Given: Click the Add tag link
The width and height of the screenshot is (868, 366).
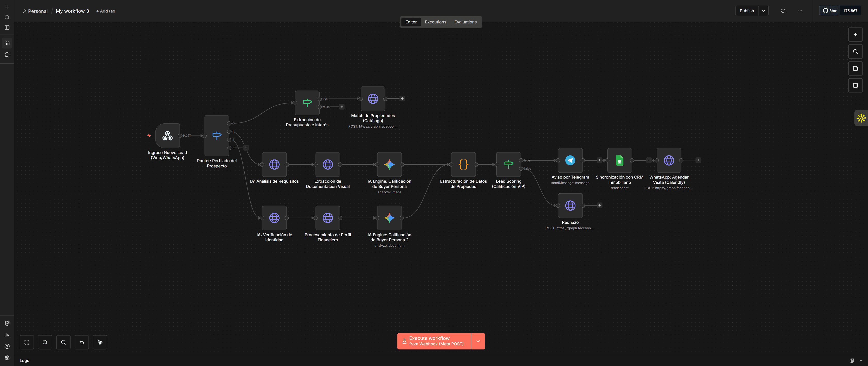Looking at the screenshot, I should point(106,11).
